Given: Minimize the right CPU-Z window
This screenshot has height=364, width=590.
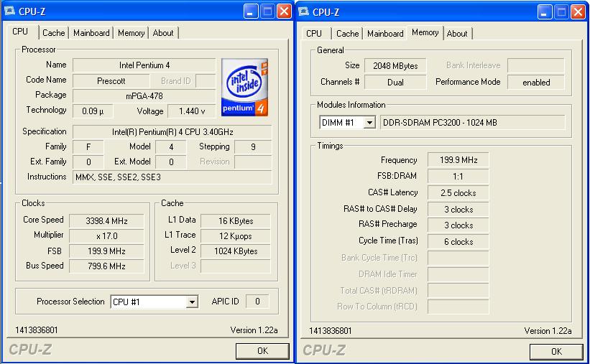Looking at the screenshot, I should pyautogui.click(x=544, y=12).
